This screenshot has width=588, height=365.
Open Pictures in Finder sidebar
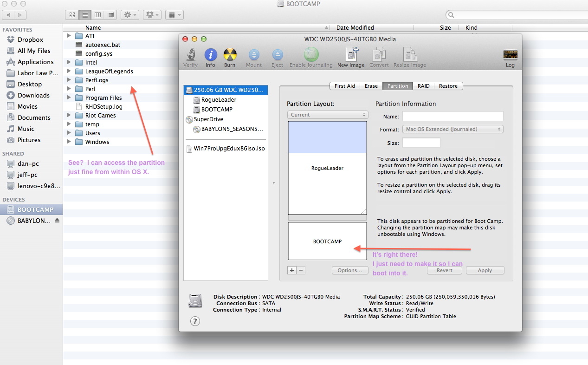pyautogui.click(x=29, y=140)
